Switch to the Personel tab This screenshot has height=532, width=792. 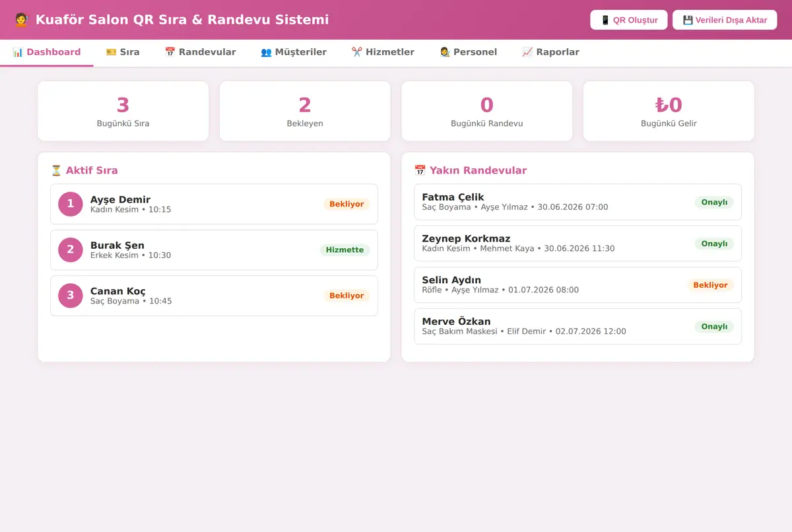pos(469,52)
